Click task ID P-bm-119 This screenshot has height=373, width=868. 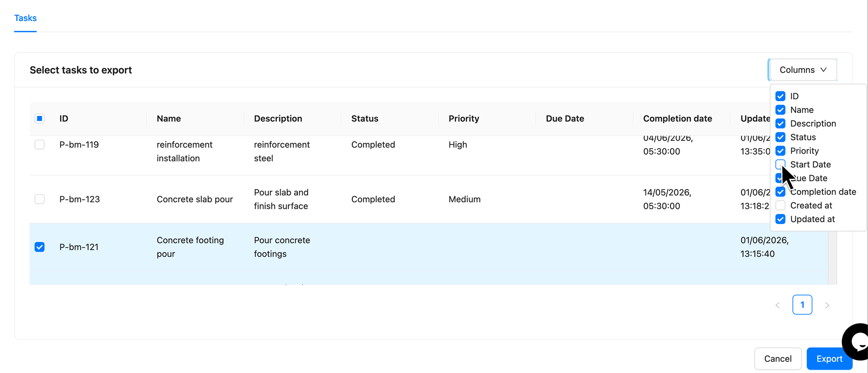(79, 145)
